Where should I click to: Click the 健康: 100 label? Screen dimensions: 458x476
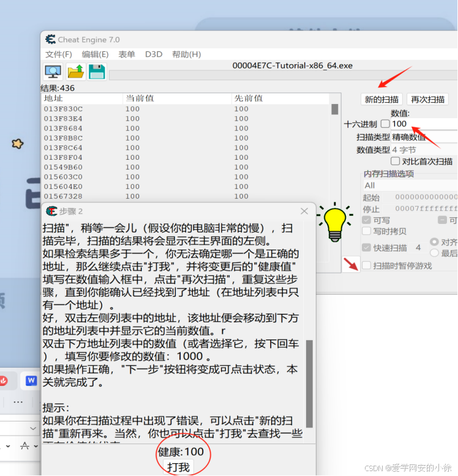pos(181,452)
